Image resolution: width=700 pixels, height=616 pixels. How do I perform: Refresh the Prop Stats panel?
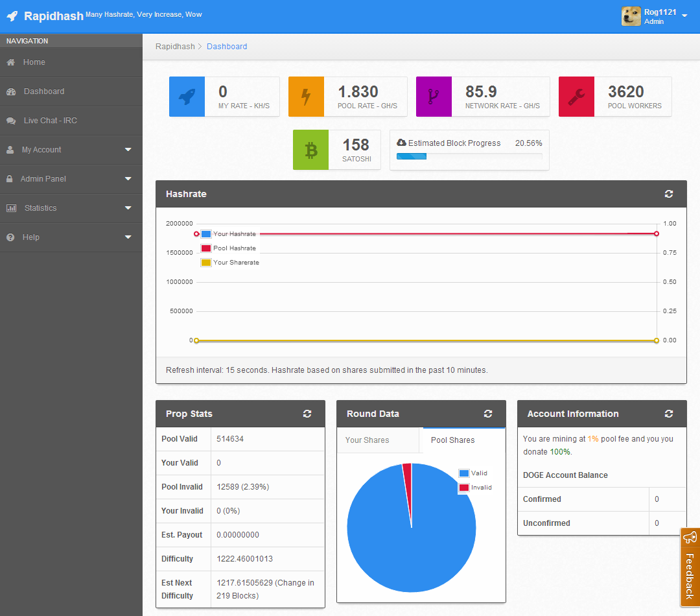(307, 414)
